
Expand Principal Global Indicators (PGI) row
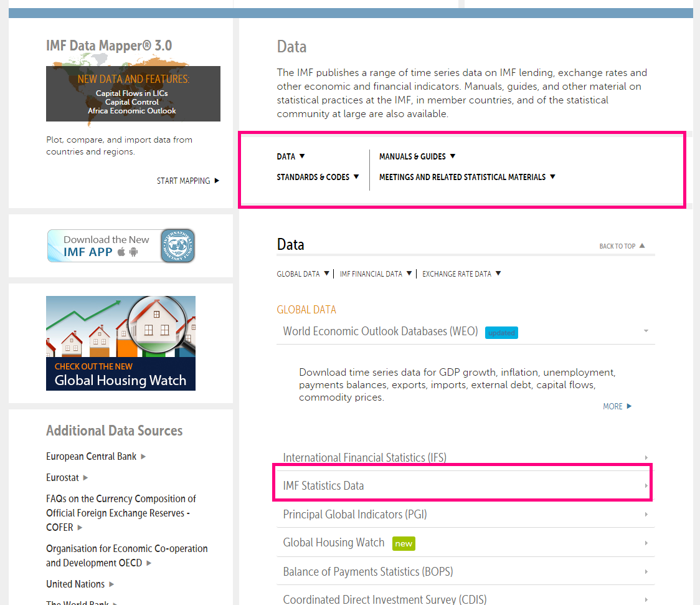pos(466,515)
